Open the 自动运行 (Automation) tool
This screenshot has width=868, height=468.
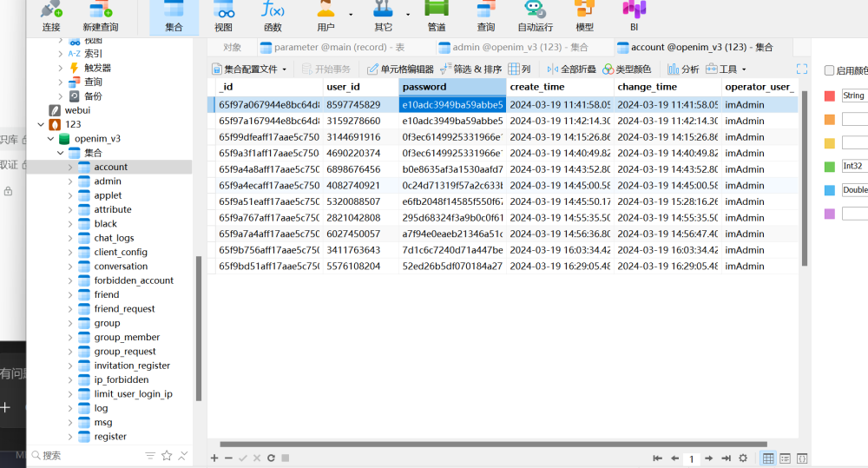click(535, 16)
